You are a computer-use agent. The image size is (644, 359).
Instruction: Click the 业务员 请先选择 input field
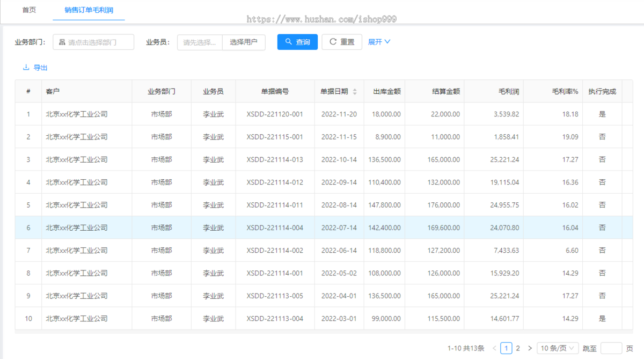tap(200, 42)
